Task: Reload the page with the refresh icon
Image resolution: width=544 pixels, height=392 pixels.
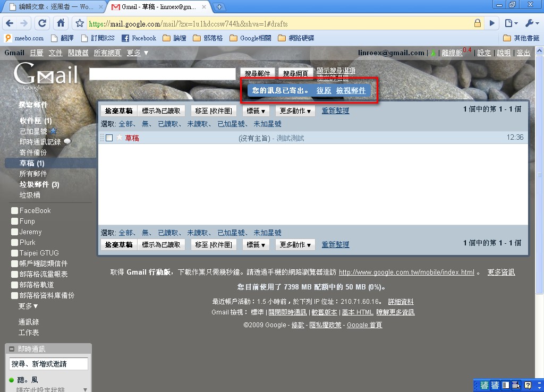Action: [x=42, y=23]
